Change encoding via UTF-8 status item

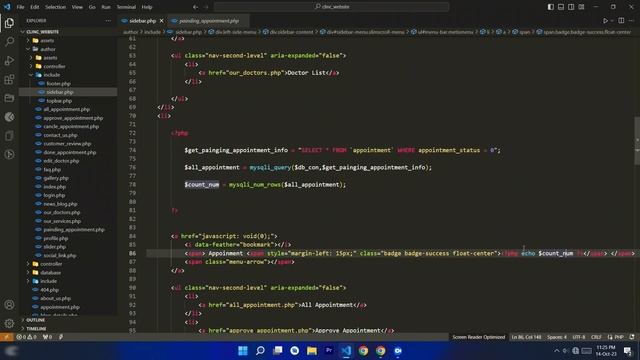(x=579, y=337)
